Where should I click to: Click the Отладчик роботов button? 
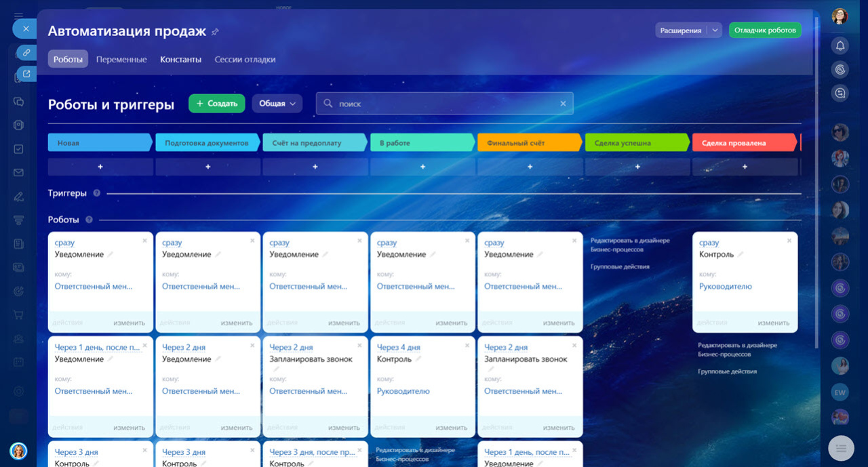(x=765, y=31)
